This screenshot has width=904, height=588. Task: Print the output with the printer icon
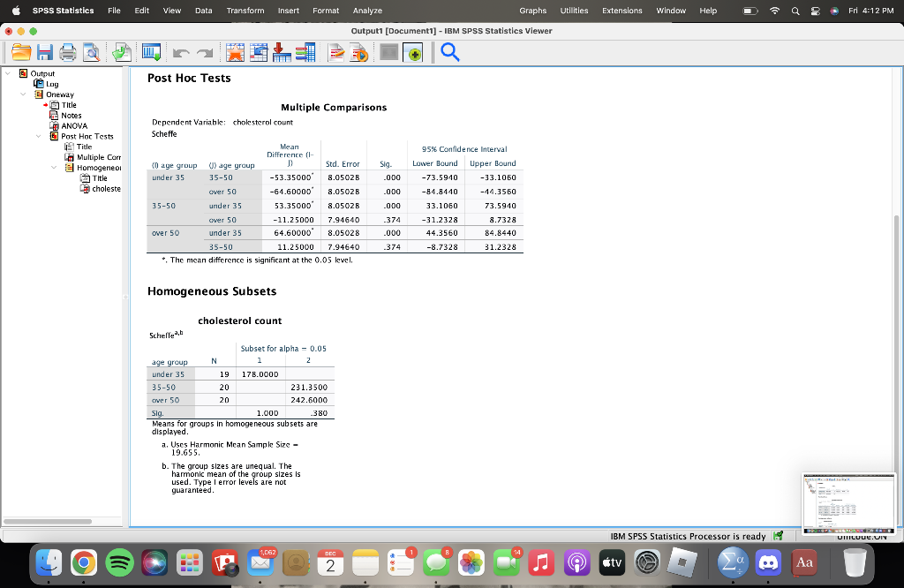[67, 52]
